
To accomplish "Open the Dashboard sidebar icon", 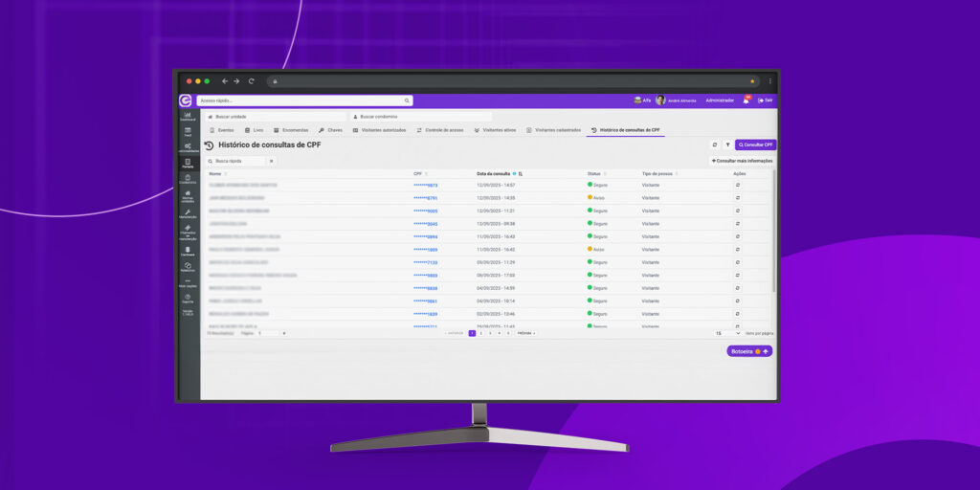I will (188, 116).
